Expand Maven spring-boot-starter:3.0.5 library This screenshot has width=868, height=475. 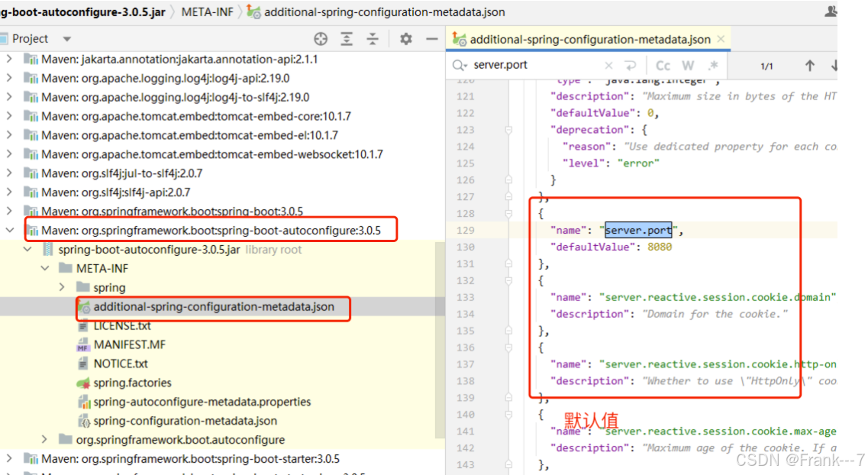pyautogui.click(x=9, y=458)
